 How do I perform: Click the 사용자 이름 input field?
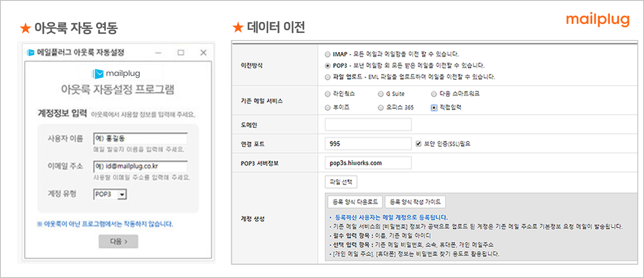[x=140, y=138]
